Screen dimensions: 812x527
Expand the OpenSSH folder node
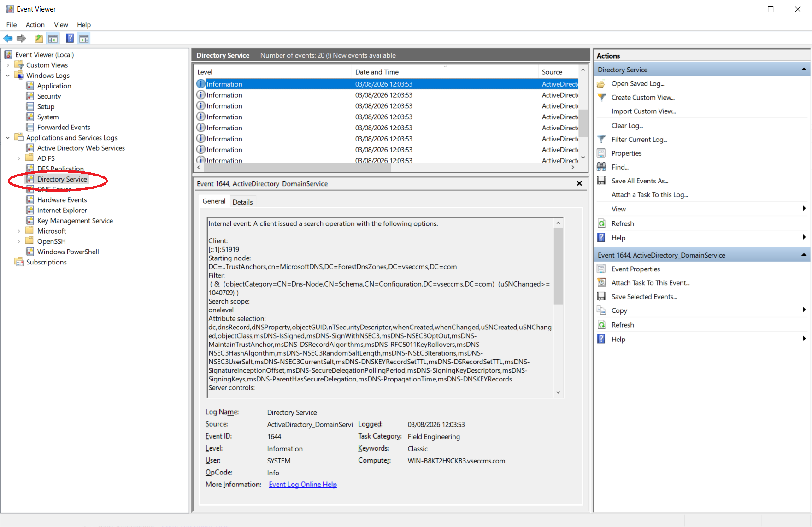point(19,241)
